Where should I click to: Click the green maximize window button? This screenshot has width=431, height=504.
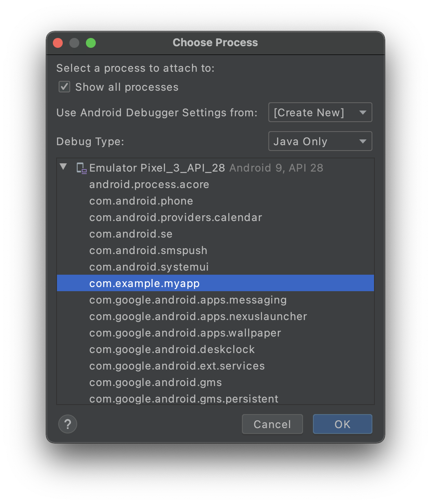coord(91,43)
